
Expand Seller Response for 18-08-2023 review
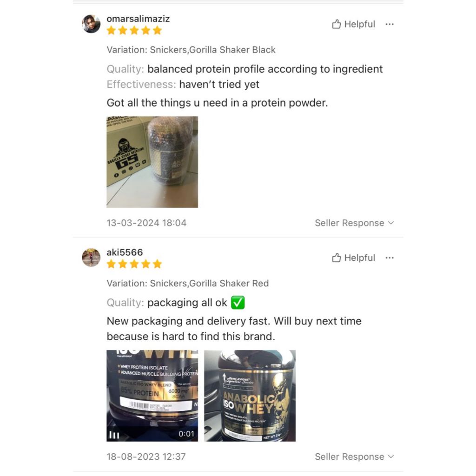pos(354,456)
